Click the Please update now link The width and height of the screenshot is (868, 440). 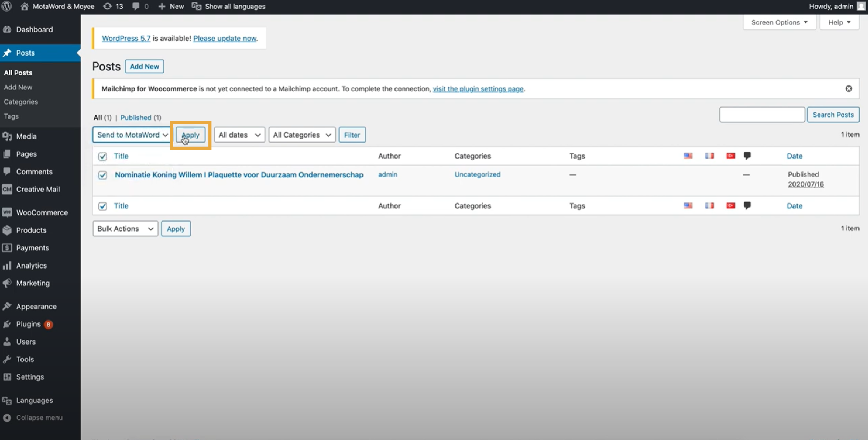[x=224, y=38]
